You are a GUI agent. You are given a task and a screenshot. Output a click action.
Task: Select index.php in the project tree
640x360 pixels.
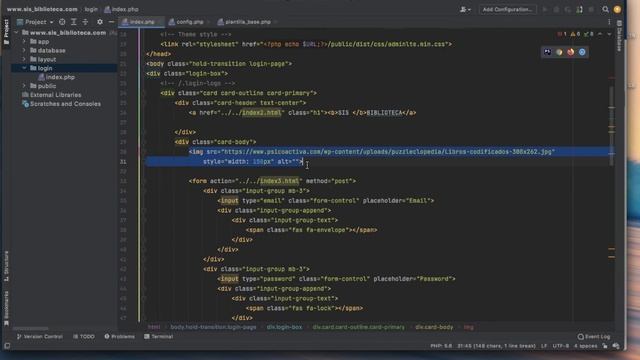(56, 77)
